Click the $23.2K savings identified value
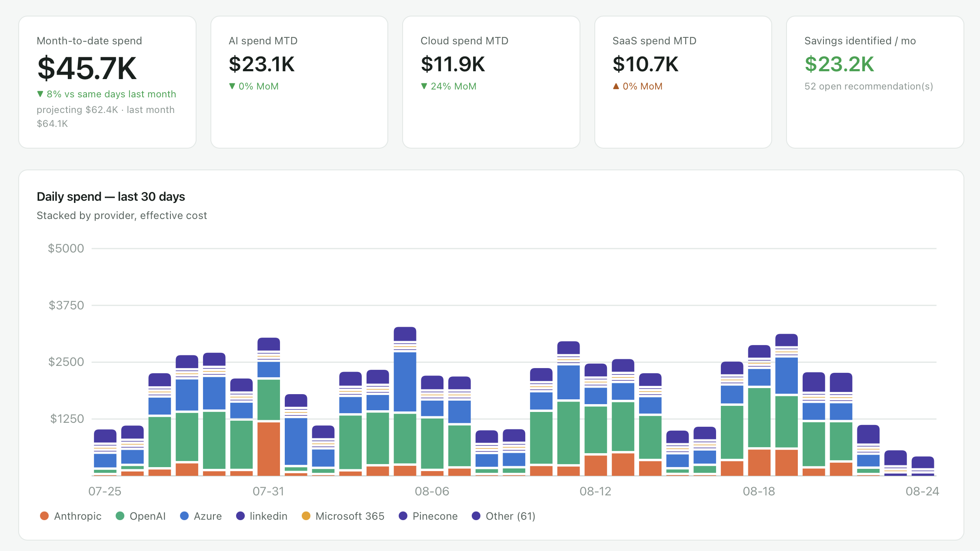This screenshot has width=980, height=551. tap(839, 64)
